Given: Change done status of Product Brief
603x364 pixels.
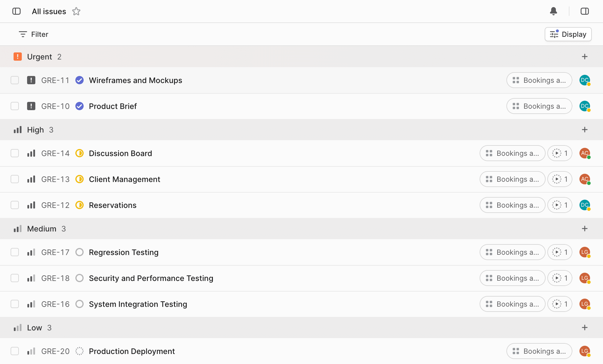Looking at the screenshot, I should 79,106.
